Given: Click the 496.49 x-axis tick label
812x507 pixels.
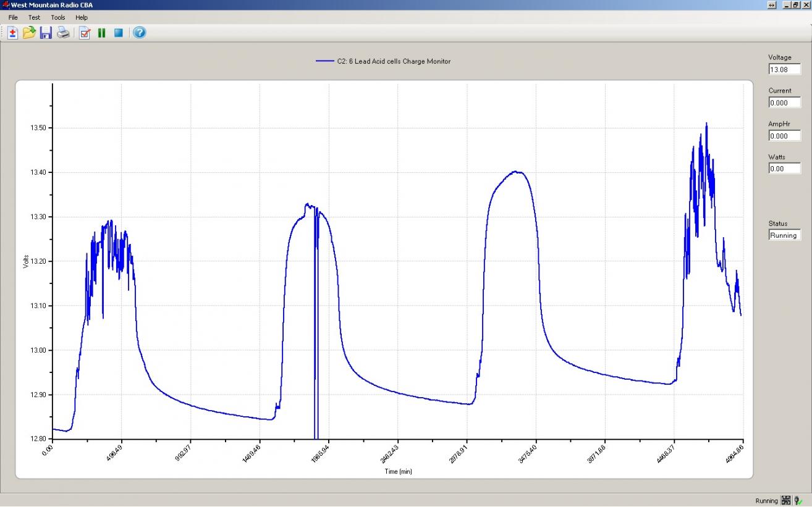Looking at the screenshot, I should [x=114, y=451].
